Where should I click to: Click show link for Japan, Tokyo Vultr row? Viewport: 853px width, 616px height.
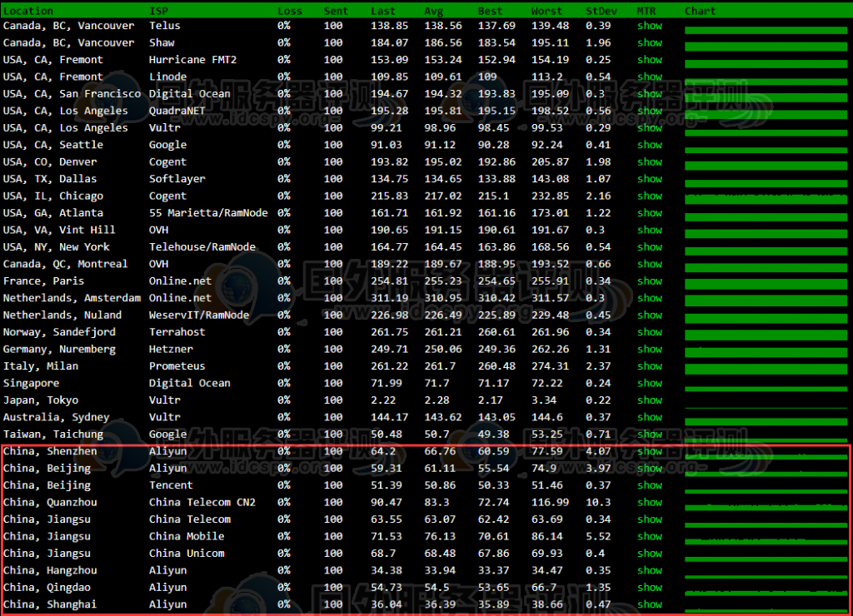pyautogui.click(x=650, y=400)
